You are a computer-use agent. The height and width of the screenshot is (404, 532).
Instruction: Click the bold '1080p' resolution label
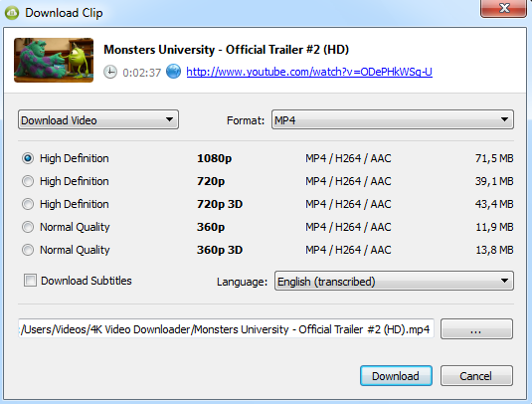(214, 158)
